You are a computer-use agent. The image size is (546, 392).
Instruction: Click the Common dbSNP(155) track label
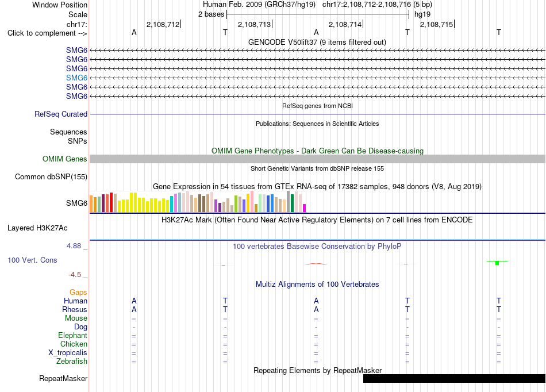click(x=51, y=177)
